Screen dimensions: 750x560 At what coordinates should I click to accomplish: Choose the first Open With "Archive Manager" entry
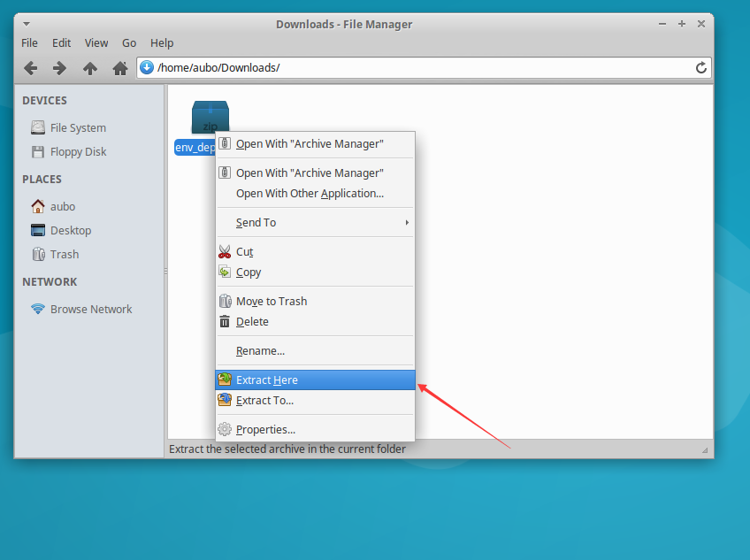(315, 143)
